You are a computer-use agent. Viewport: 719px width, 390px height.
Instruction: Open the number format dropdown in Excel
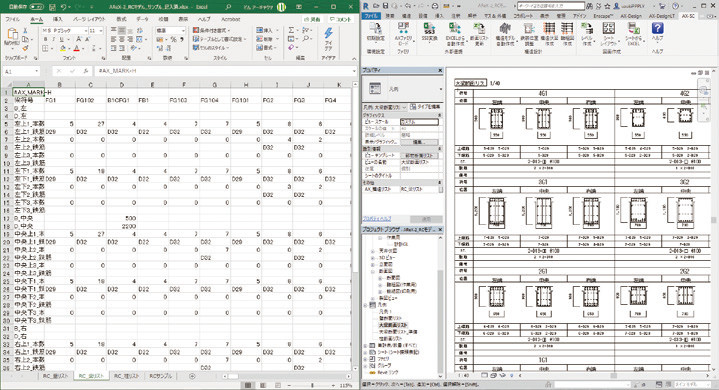pyautogui.click(x=183, y=30)
